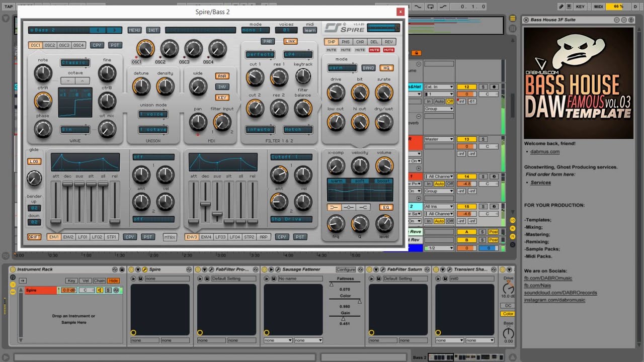Image resolution: width=644 pixels, height=362 pixels.
Task: Click the drive knob in the shaper effect
Action: 336,92
